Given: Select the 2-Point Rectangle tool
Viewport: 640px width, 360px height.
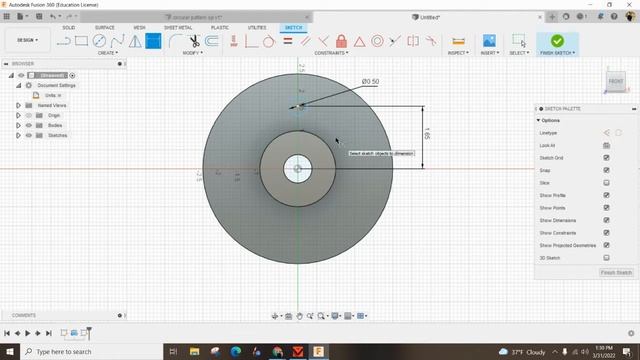Looking at the screenshot, I should coord(81,41).
